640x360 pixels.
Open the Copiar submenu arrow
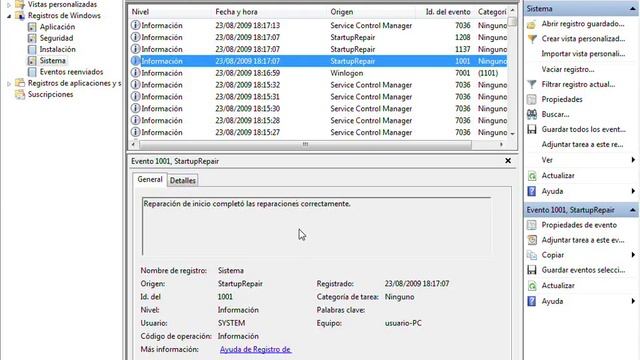click(x=633, y=255)
